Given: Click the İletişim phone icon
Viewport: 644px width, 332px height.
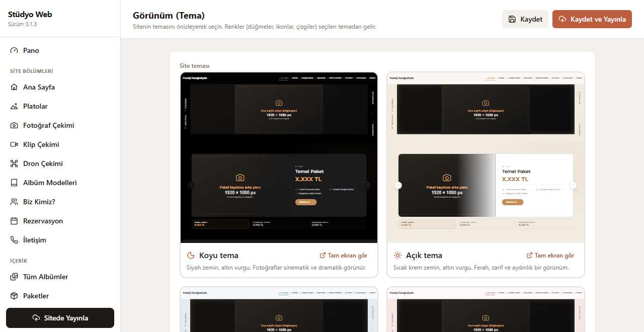Looking at the screenshot, I should coord(14,240).
